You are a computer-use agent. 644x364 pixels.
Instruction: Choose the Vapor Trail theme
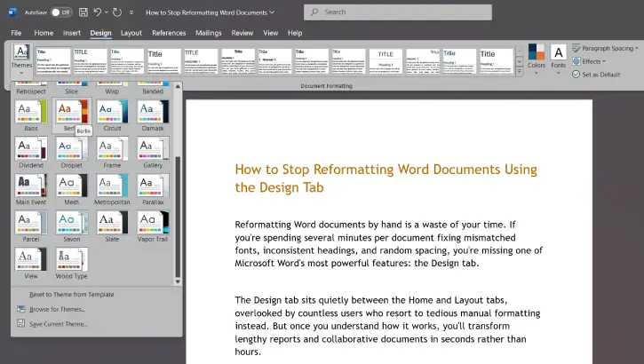pos(153,226)
